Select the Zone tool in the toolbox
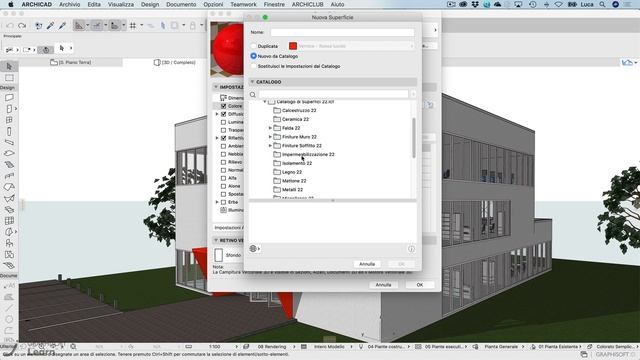 point(9,254)
